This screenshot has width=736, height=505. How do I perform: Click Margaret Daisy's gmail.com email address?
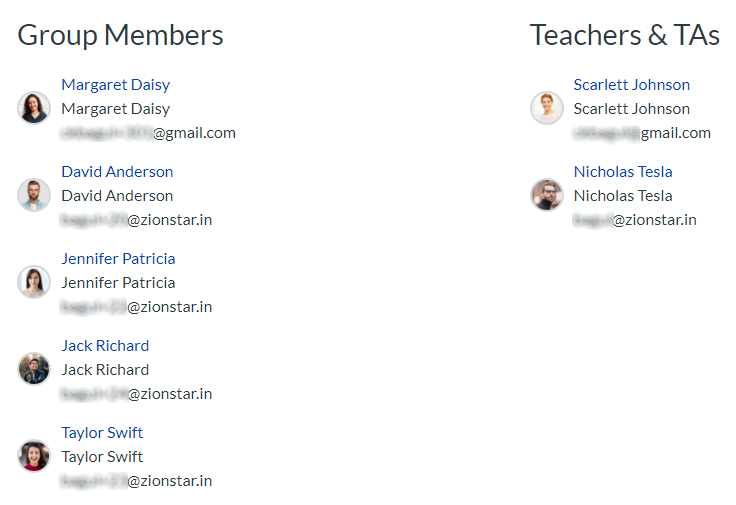148,132
